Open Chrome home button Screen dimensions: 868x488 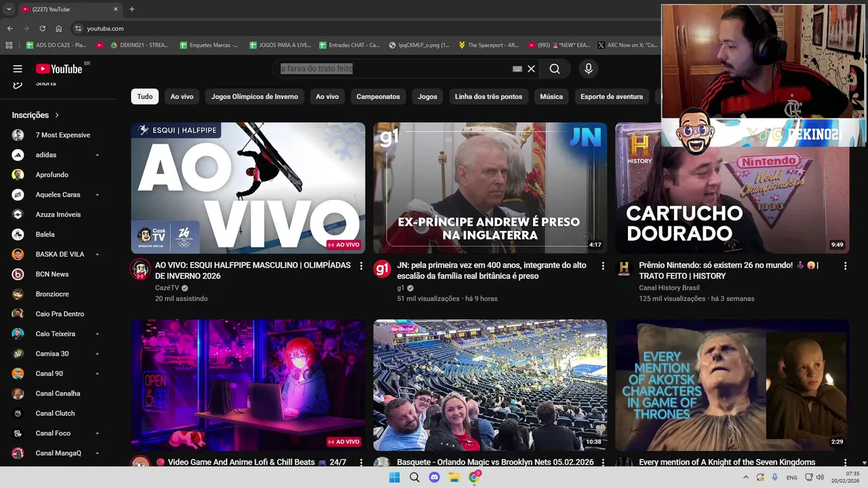click(x=58, y=28)
